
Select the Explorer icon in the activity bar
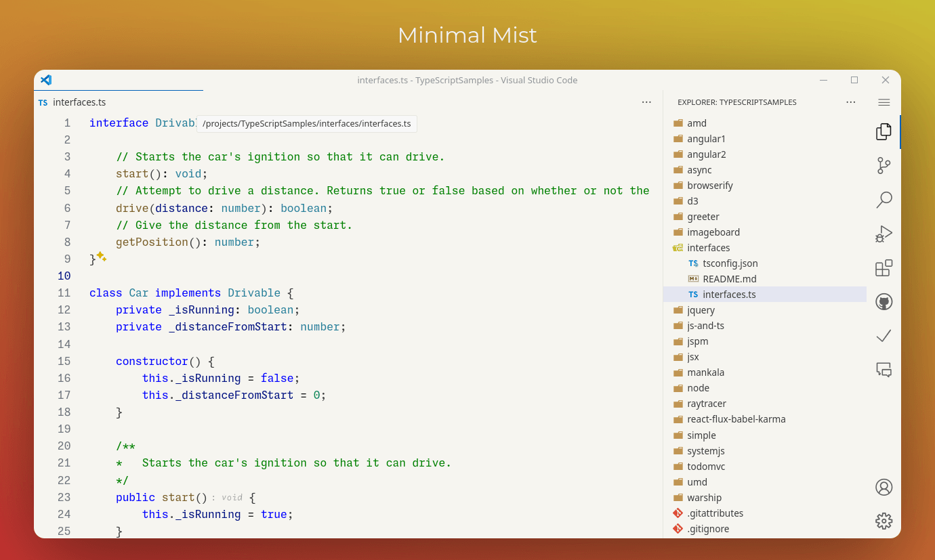point(884,131)
